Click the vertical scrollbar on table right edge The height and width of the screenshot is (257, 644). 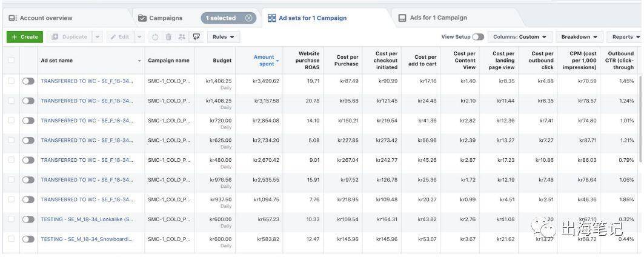640,119
